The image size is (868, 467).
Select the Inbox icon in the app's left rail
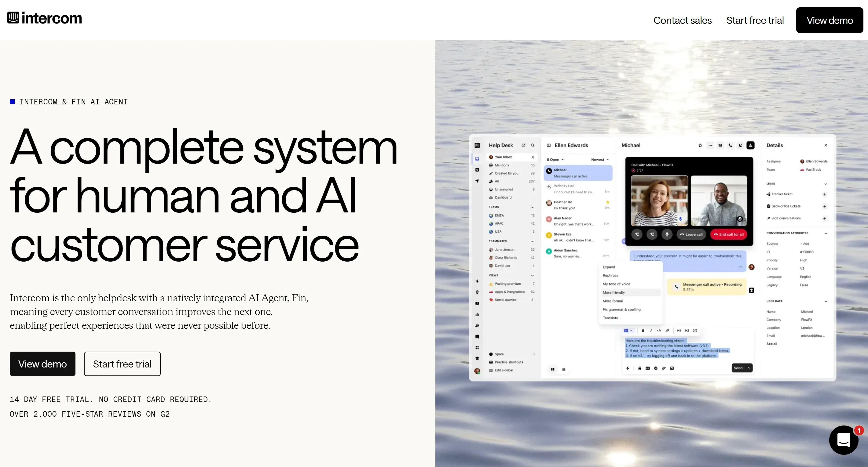pos(477,159)
